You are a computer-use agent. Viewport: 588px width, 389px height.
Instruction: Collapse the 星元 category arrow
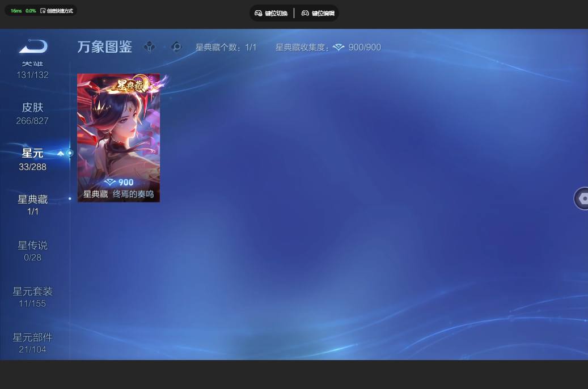click(x=61, y=154)
